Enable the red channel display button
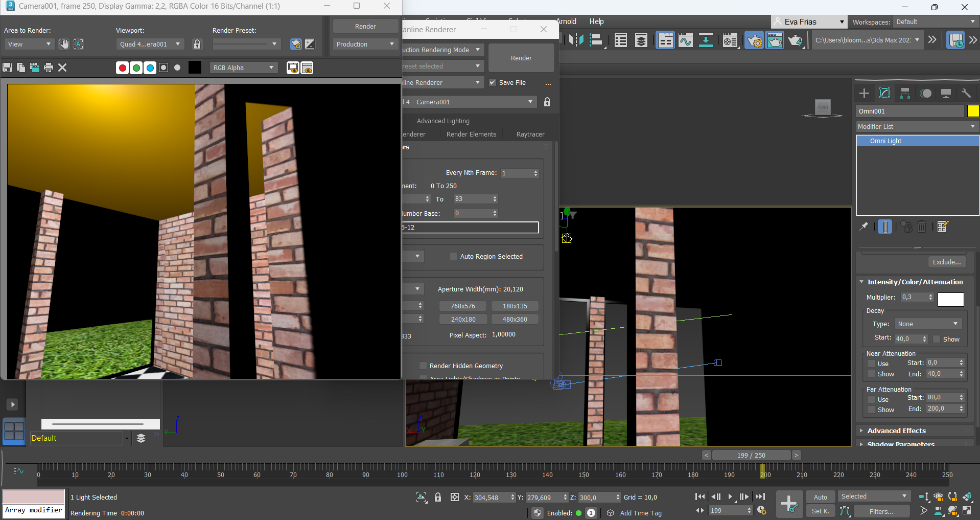The height and width of the screenshot is (520, 980). click(x=122, y=67)
